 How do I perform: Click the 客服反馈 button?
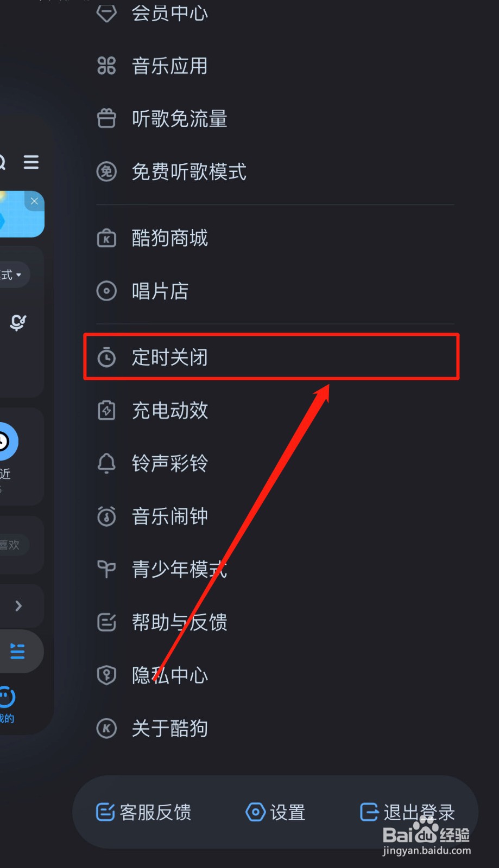pyautogui.click(x=143, y=812)
